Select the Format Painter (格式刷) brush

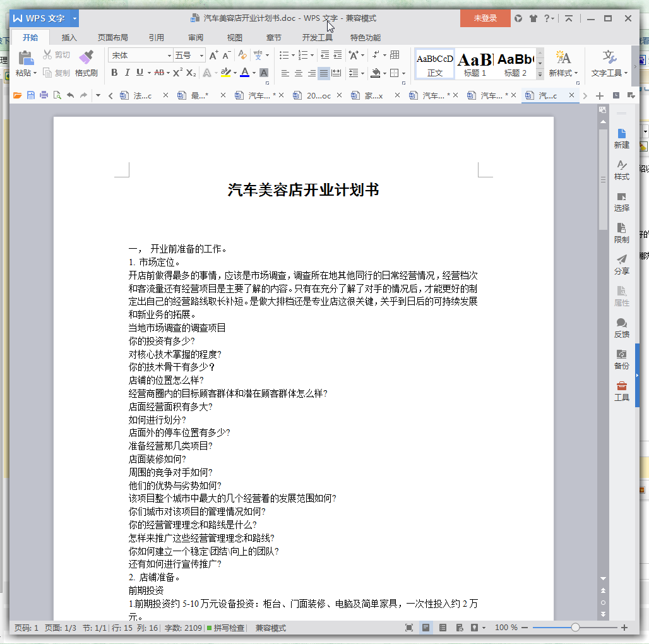[86, 63]
